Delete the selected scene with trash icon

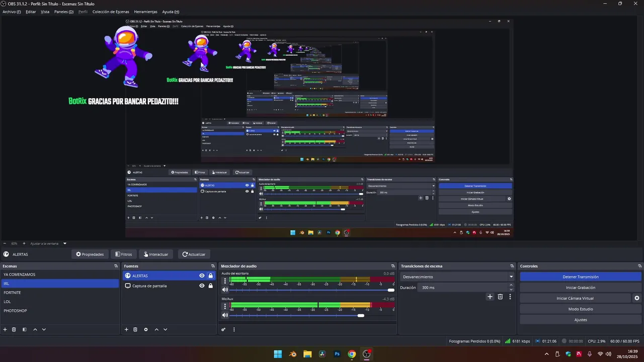click(x=14, y=329)
